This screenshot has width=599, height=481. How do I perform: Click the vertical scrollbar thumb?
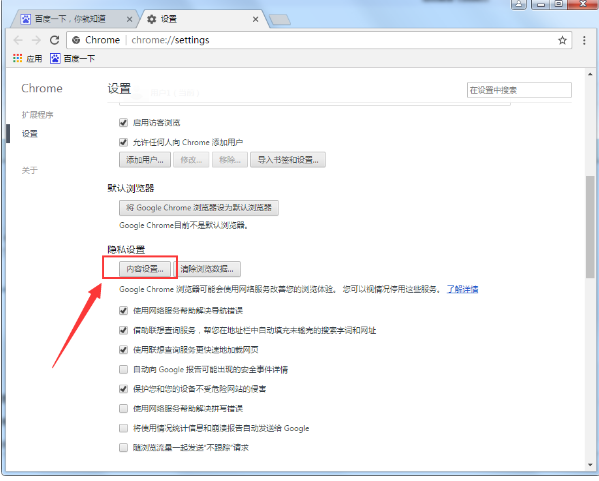click(591, 227)
